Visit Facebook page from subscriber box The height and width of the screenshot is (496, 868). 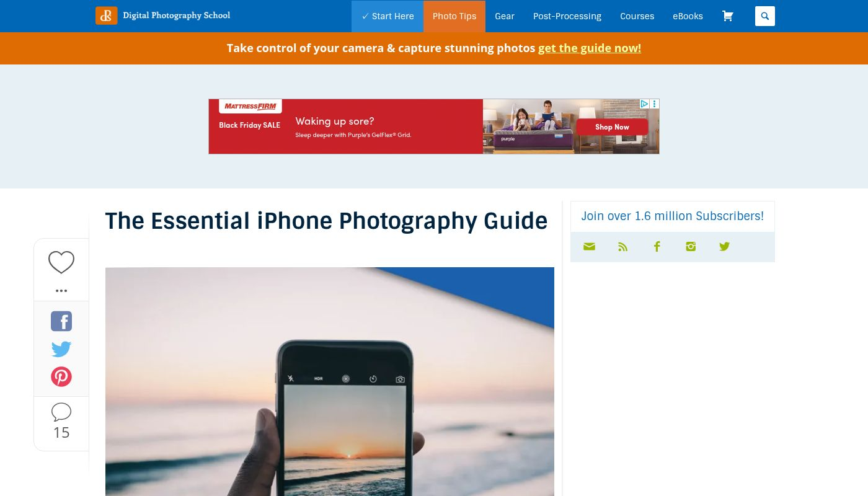click(x=657, y=247)
